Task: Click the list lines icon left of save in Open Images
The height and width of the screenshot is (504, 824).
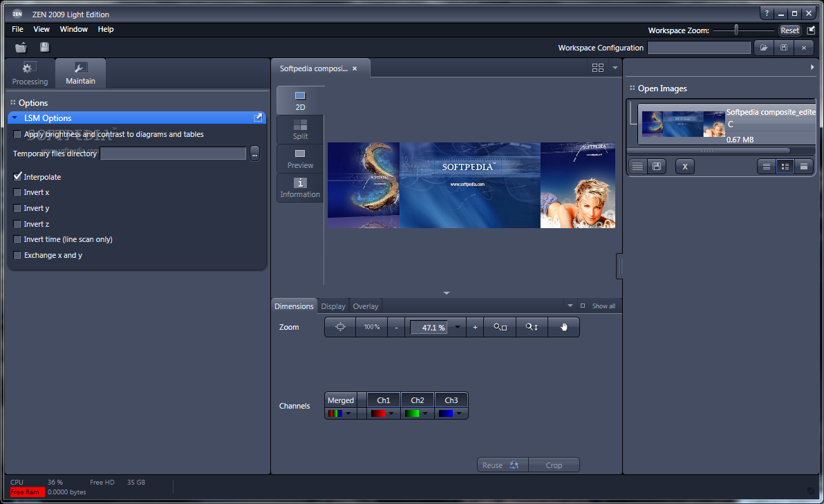Action: click(x=637, y=167)
